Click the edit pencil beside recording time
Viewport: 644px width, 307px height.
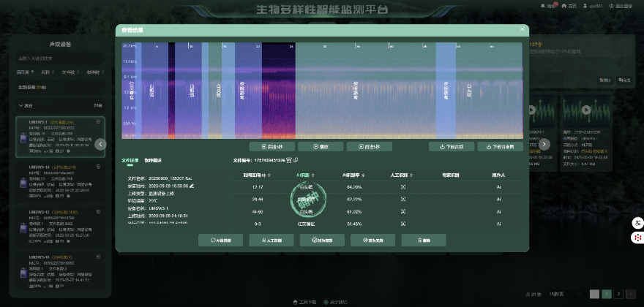[192, 186]
